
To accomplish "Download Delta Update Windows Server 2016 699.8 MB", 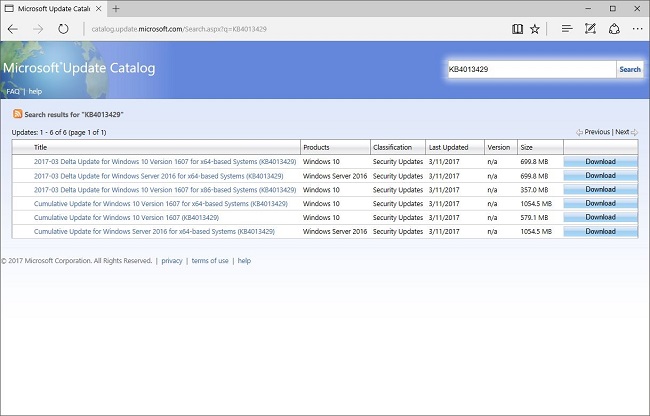I will [x=600, y=176].
